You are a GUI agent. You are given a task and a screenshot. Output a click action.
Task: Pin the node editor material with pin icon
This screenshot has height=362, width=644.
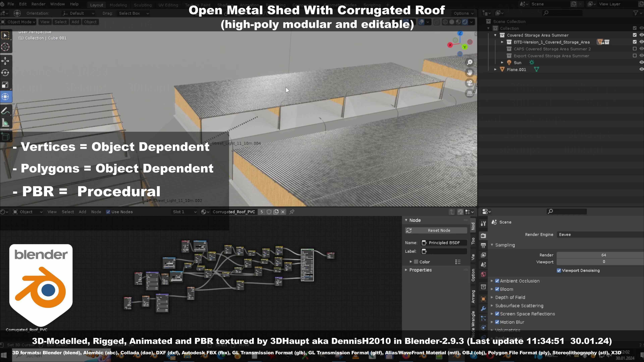(292, 212)
